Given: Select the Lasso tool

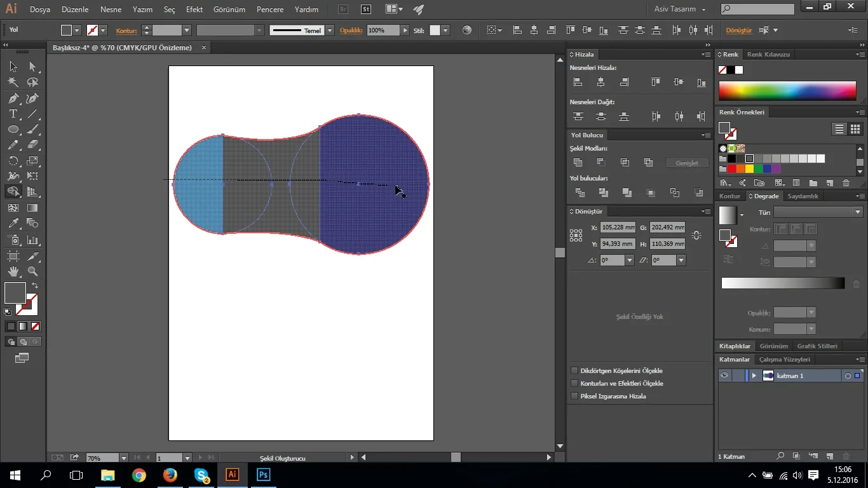Looking at the screenshot, I should click(x=32, y=82).
